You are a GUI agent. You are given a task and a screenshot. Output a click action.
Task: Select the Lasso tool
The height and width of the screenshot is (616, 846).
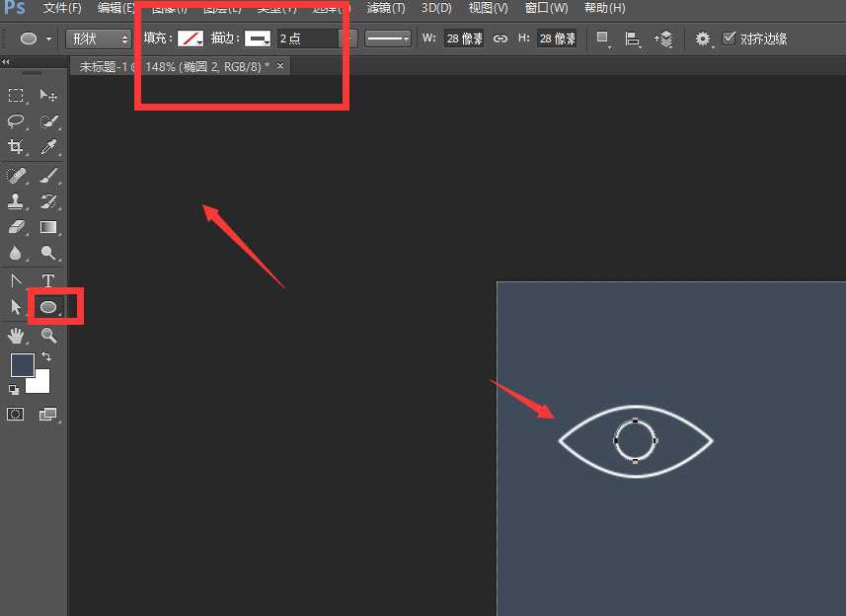point(16,121)
